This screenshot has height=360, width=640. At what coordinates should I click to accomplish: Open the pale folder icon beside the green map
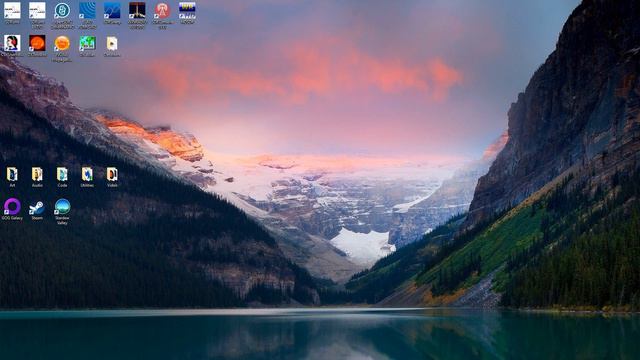click(112, 43)
